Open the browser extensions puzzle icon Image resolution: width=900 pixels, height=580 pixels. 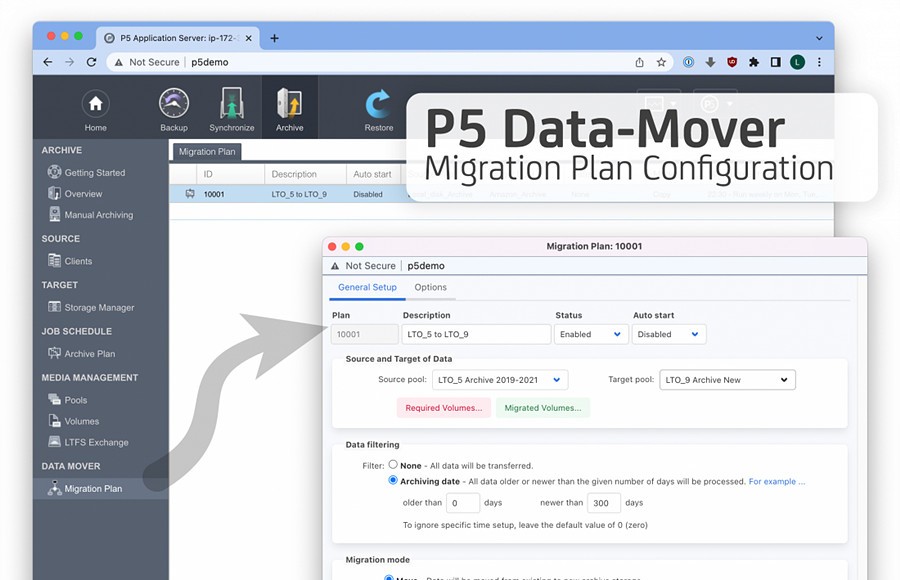[754, 62]
